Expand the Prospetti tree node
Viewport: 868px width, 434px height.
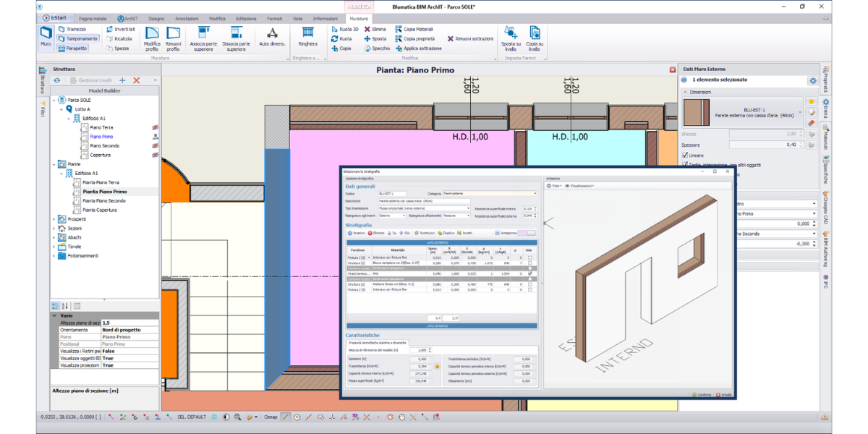(x=54, y=219)
